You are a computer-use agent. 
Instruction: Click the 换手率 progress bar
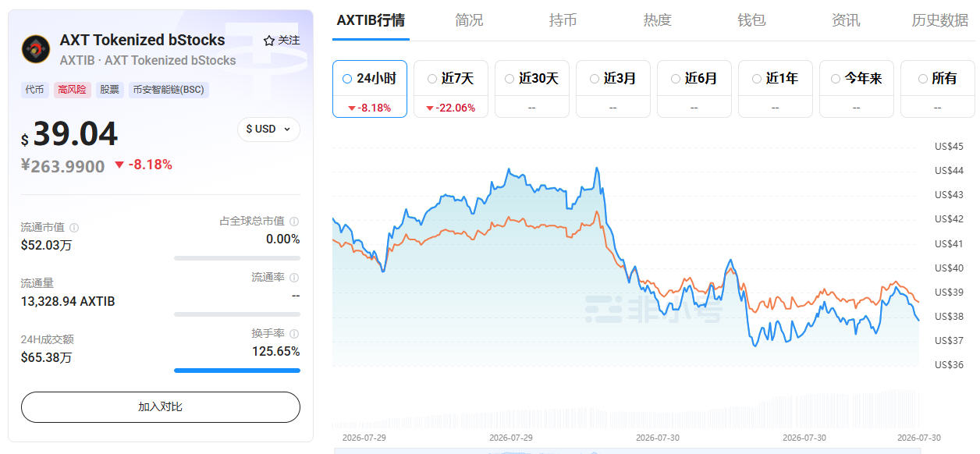point(237,371)
